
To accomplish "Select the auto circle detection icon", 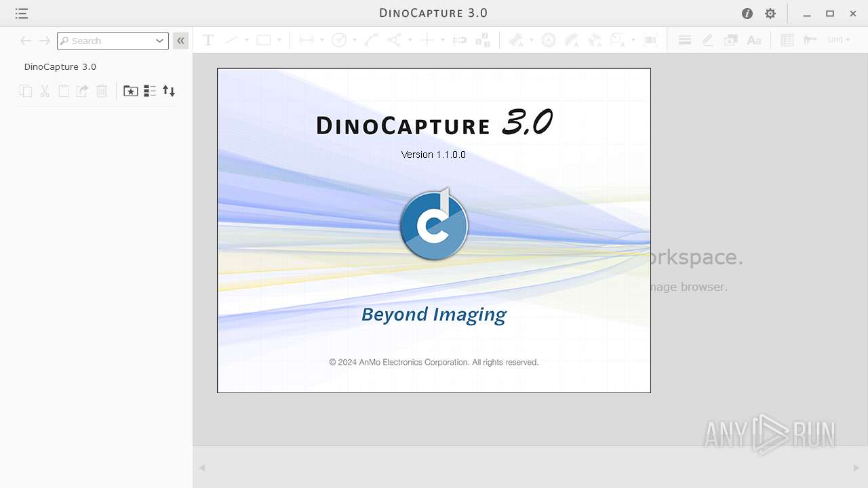I will (549, 40).
